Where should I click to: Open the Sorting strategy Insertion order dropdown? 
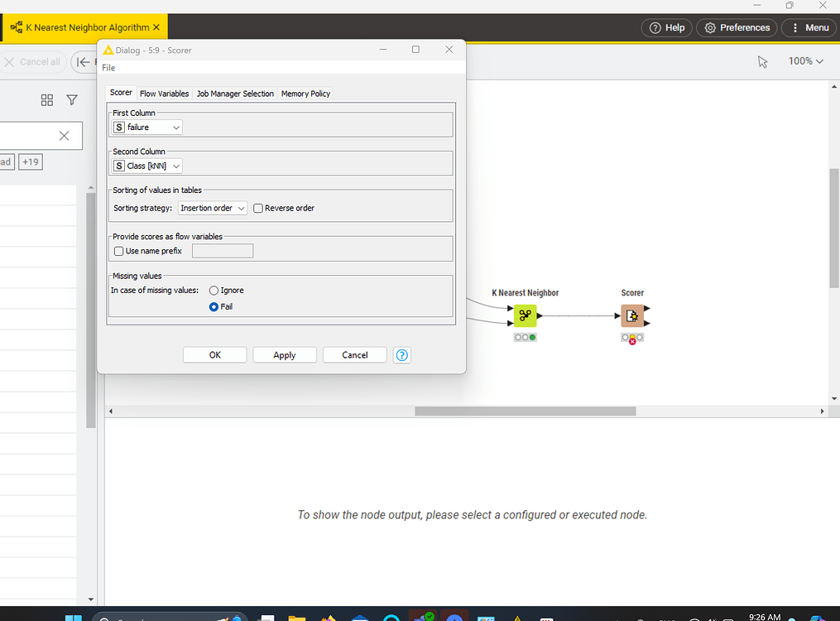(212, 208)
